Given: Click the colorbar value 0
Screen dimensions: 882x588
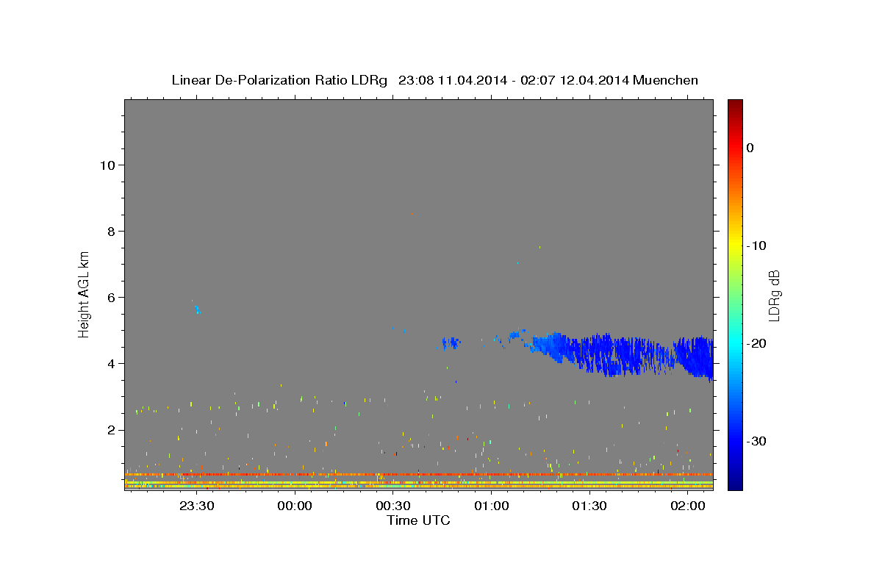Looking at the screenshot, I should (x=750, y=148).
